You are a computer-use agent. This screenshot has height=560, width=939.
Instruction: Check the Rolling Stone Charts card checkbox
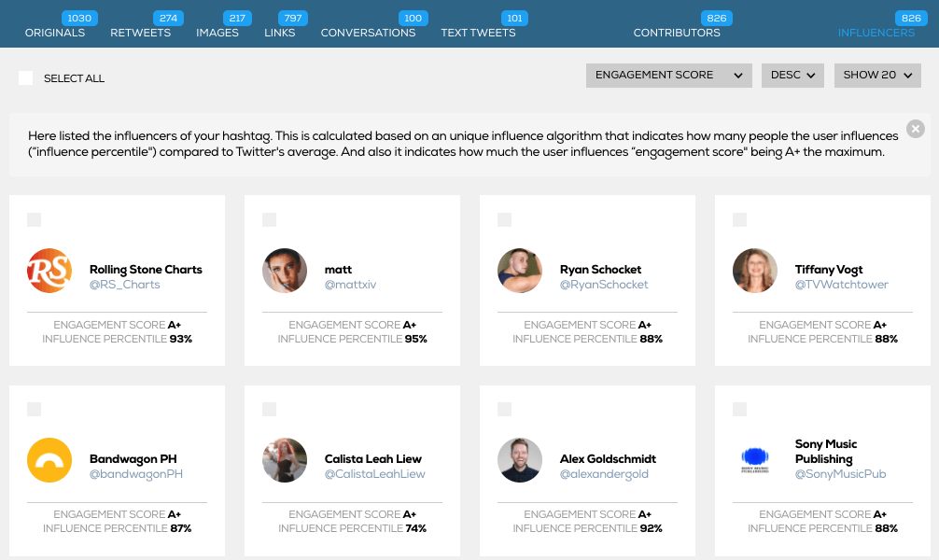point(35,220)
